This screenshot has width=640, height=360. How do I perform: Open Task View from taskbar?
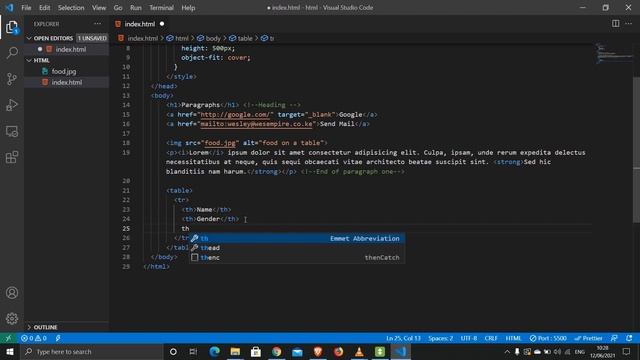click(193, 351)
